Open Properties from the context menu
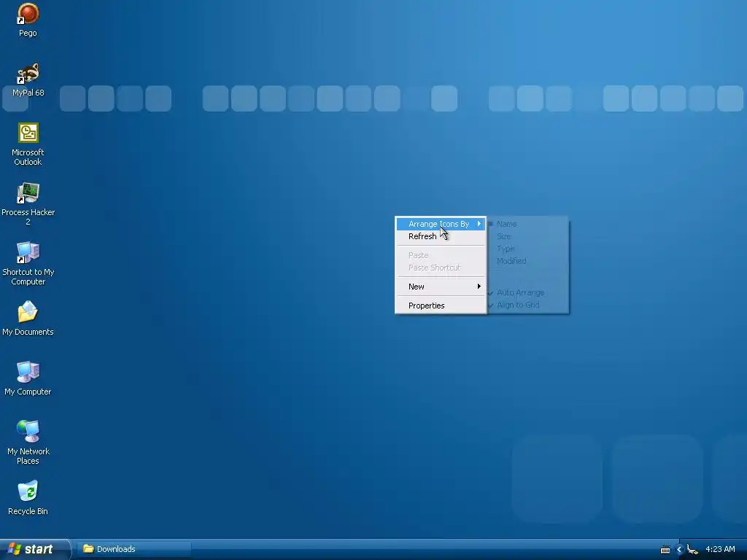 click(441, 306)
